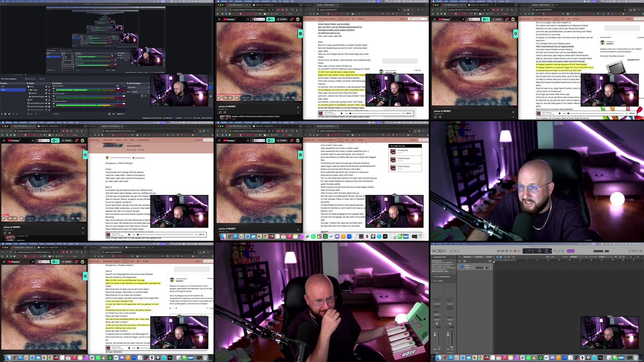Click the master volume slider in Logic Pro
644x362 pixels.
tap(605, 251)
